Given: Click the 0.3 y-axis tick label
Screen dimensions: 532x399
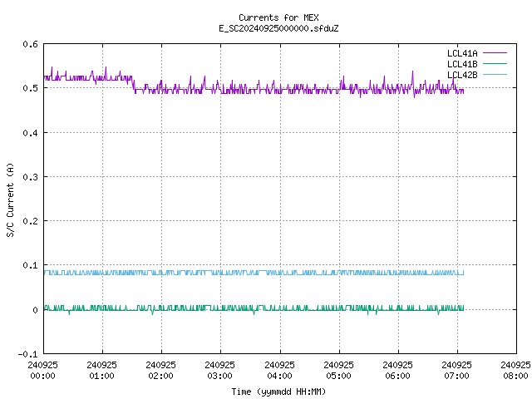Looking at the screenshot, I should tap(30, 177).
